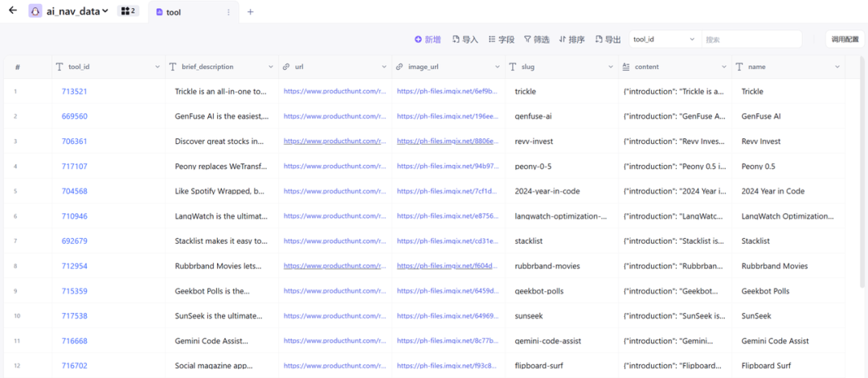Click the 导入 import button
Image resolution: width=868 pixels, height=378 pixels.
465,39
